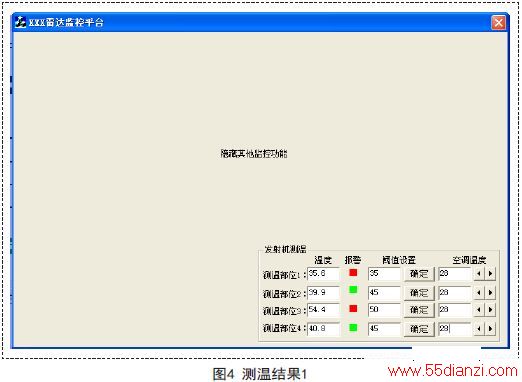Click the green alarm indicator for 测温部位2
Screen dimensions: 522x382
click(x=353, y=289)
